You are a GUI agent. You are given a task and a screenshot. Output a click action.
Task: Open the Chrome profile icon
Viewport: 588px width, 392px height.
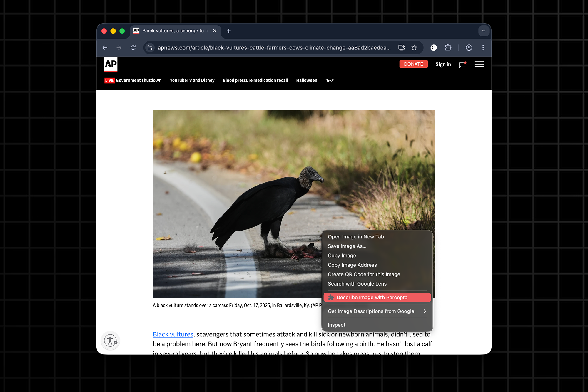pos(469,48)
